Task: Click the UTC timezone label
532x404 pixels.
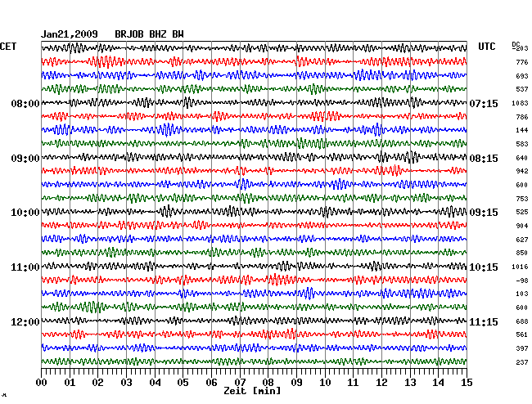Action: tap(486, 47)
